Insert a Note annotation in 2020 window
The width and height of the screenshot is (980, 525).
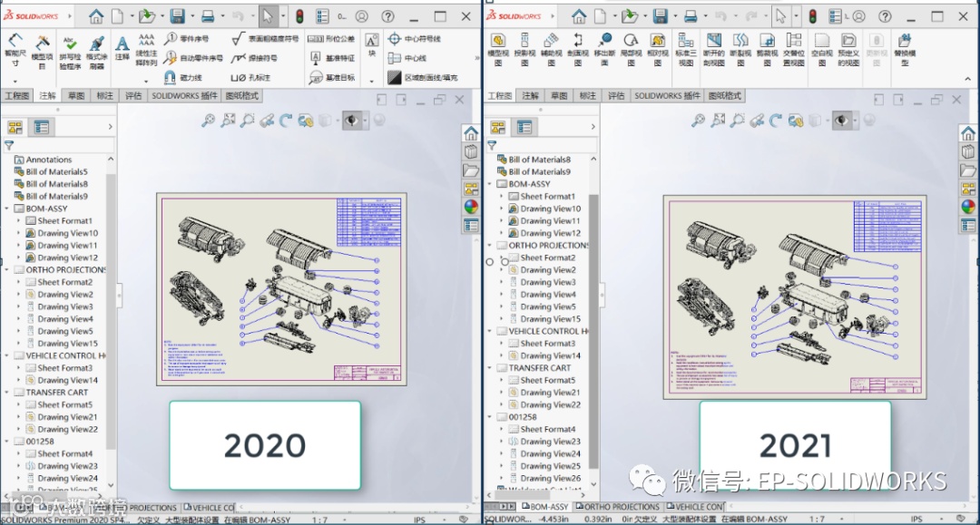pyautogui.click(x=122, y=48)
